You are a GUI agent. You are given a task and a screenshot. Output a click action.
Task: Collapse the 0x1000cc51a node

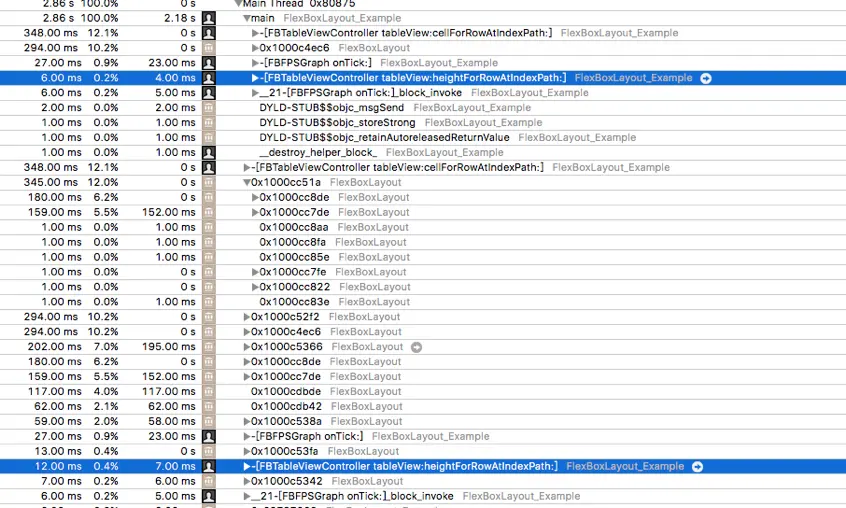pyautogui.click(x=247, y=183)
